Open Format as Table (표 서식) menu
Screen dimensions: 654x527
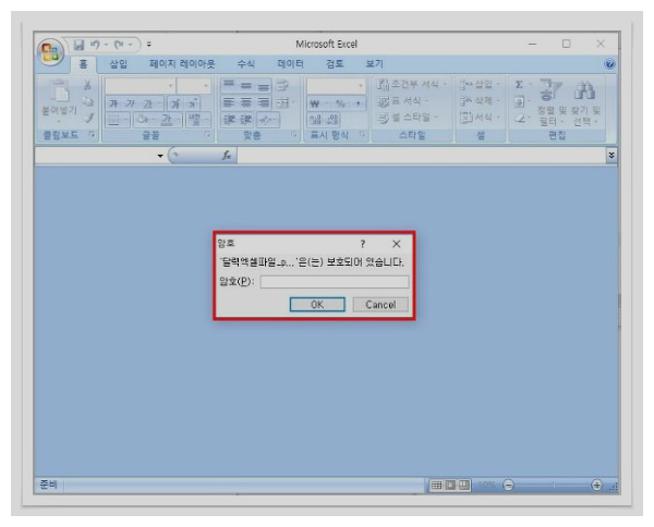[403, 101]
